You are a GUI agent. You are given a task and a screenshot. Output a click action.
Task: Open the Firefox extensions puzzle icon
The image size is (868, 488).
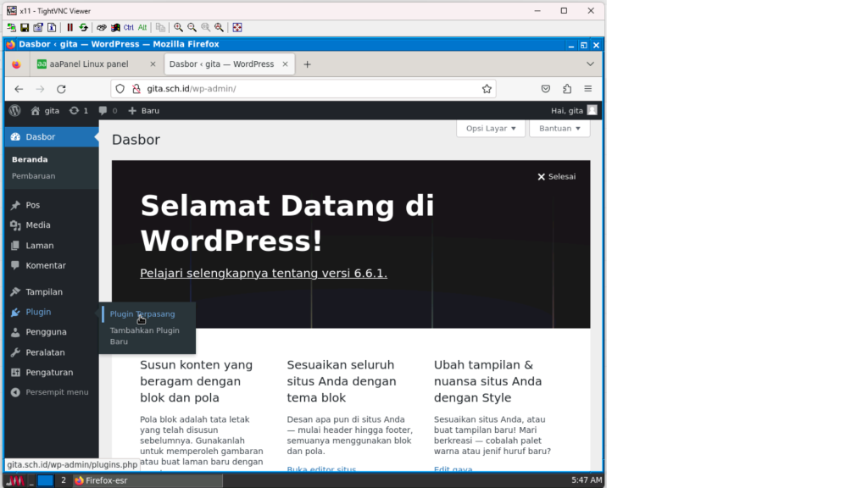click(567, 89)
